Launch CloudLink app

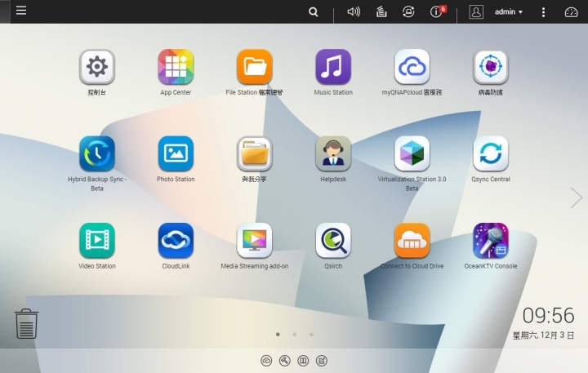pyautogui.click(x=176, y=241)
